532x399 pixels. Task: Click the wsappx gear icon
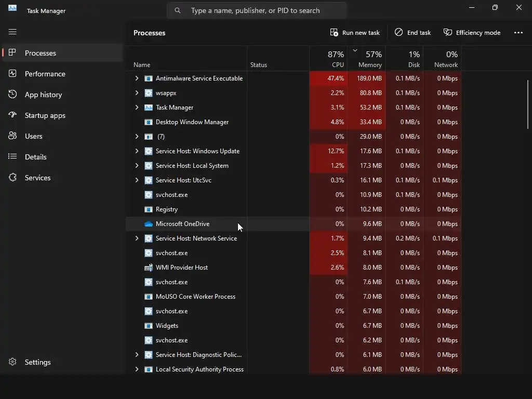point(148,93)
